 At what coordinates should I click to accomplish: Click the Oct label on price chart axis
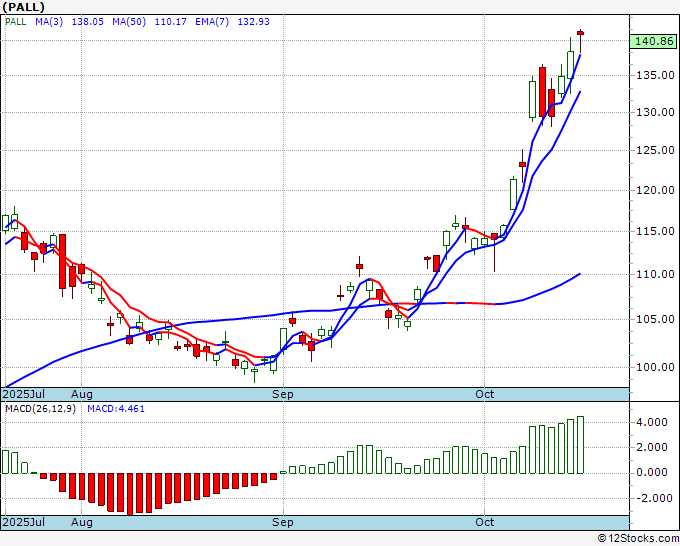point(485,394)
